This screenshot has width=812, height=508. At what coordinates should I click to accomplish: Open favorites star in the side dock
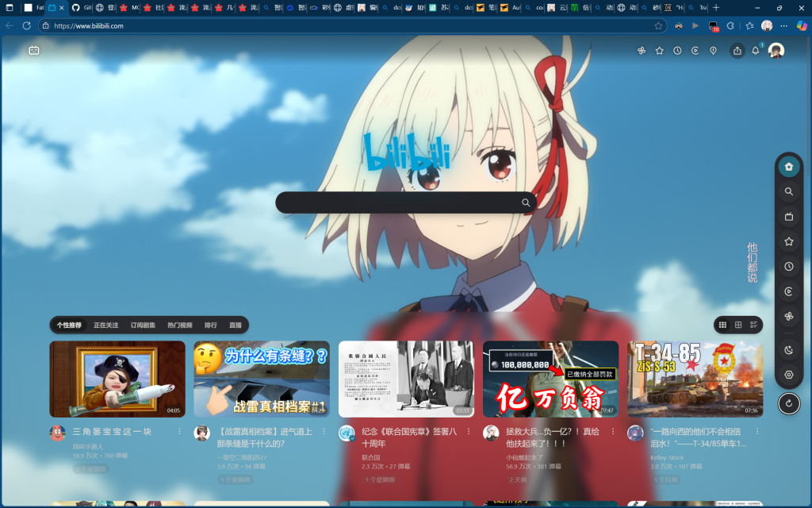click(x=789, y=241)
